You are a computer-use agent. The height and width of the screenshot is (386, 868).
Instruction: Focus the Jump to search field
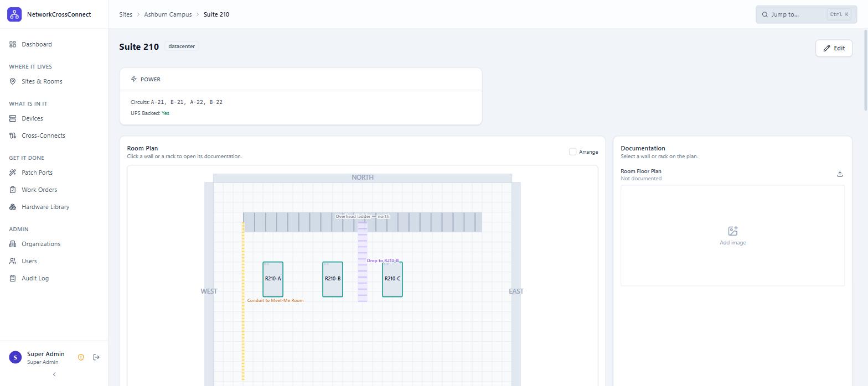click(x=806, y=14)
